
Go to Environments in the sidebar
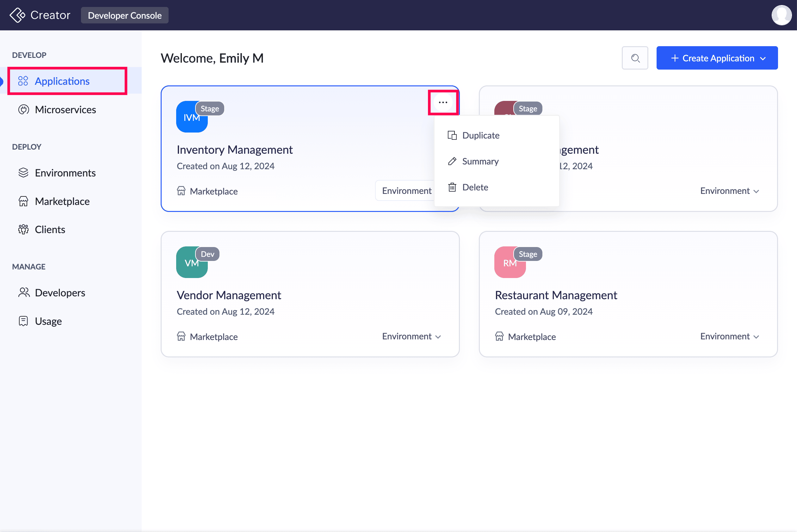click(65, 173)
